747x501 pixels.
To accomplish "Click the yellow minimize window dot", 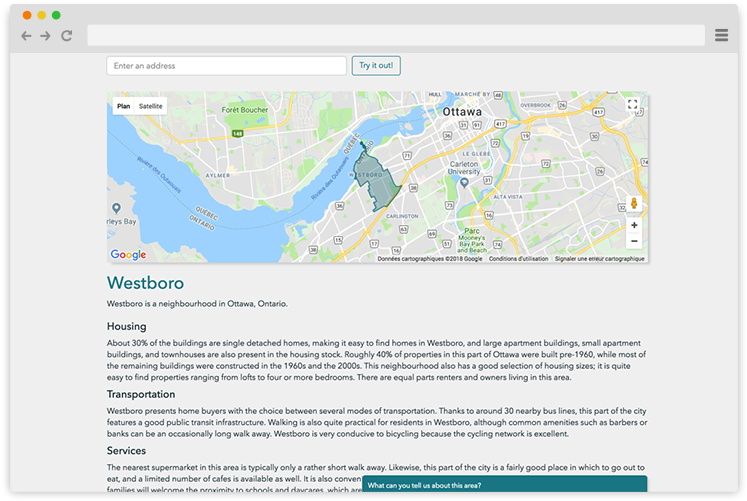I will coord(42,15).
